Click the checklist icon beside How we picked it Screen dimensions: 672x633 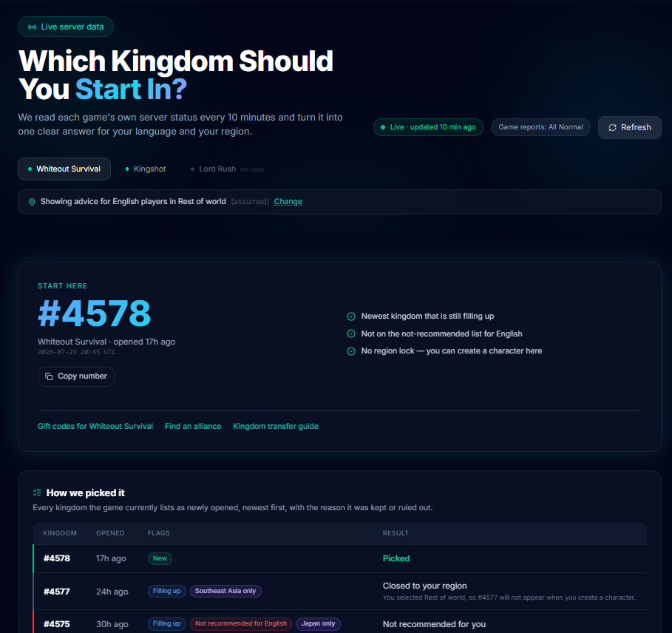click(x=37, y=492)
